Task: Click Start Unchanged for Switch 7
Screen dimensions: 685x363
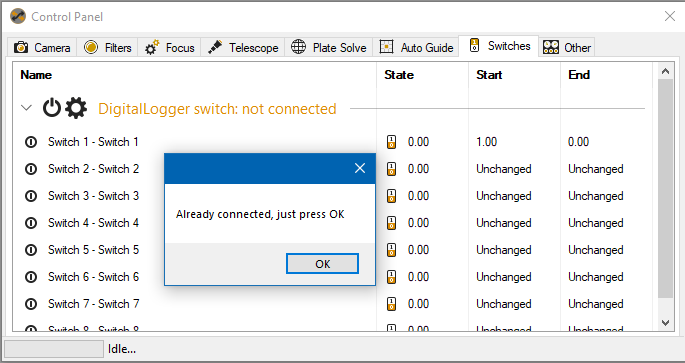Action: 504,304
